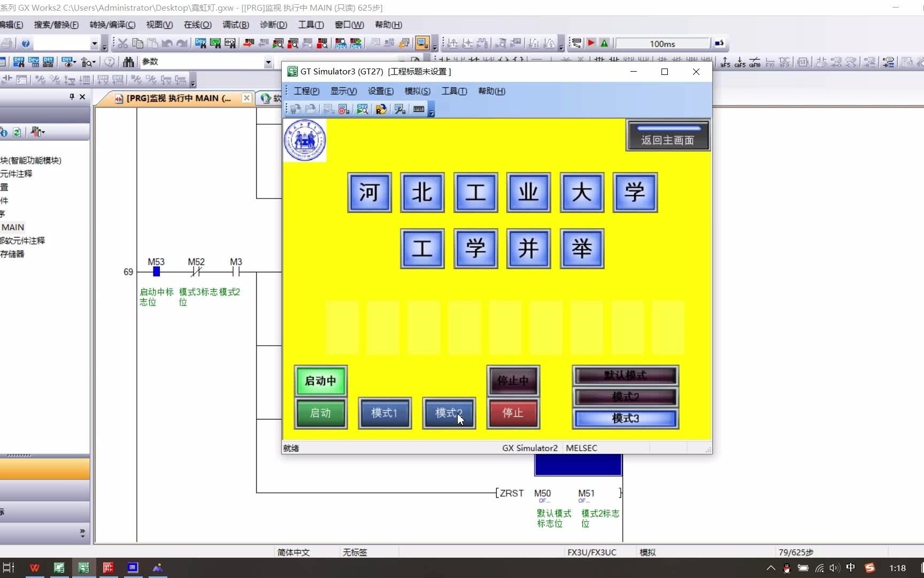
Task: Click the binoculars find device icon
Action: pos(128,62)
